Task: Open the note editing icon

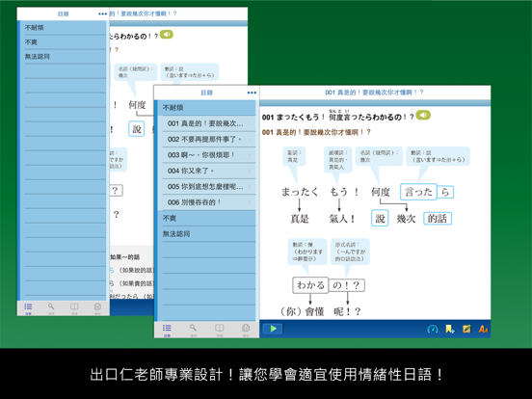Action: [466, 329]
